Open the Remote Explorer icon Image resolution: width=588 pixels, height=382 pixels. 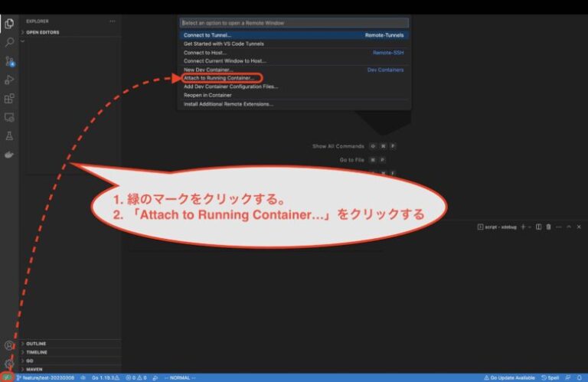coord(9,117)
